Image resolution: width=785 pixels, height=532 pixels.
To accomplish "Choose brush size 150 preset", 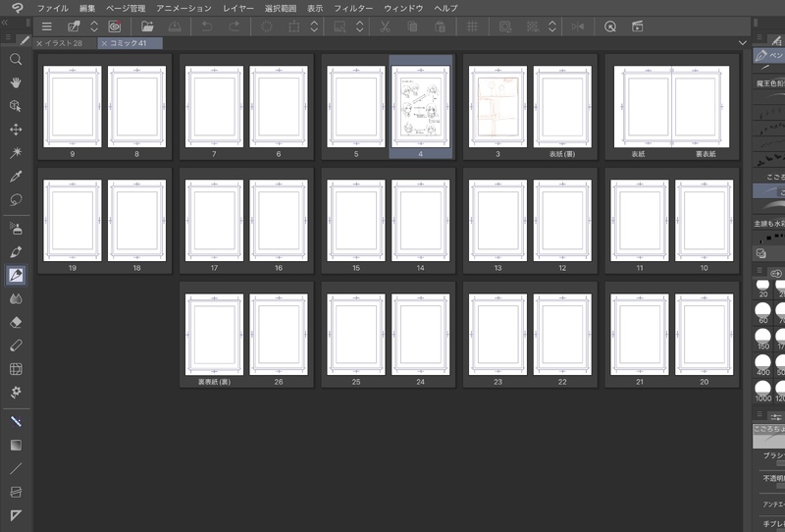I will 763,340.
